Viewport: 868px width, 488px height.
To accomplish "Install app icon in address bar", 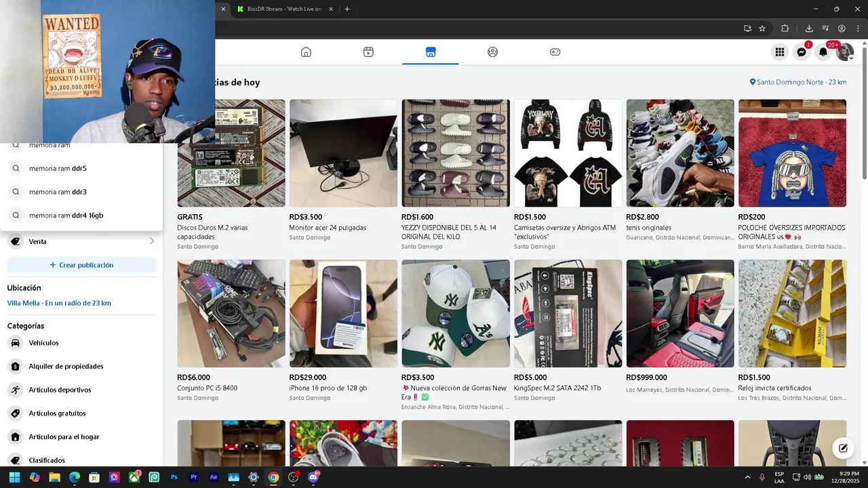I will point(747,28).
